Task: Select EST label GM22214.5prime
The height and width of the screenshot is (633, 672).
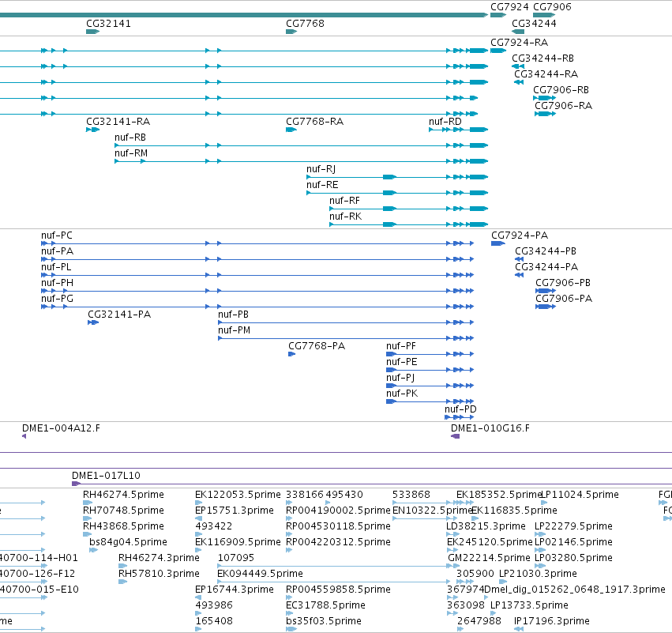Action: (x=489, y=559)
